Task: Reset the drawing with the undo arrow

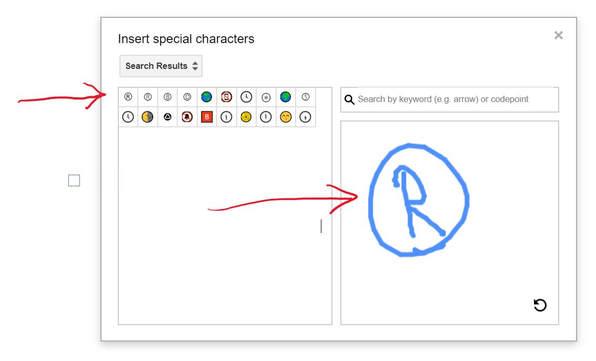Action: coord(540,305)
